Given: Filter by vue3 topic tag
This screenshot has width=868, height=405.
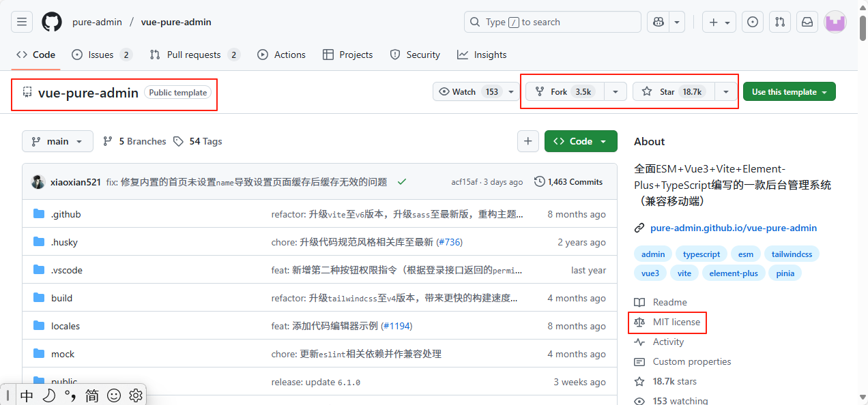Looking at the screenshot, I should point(650,273).
